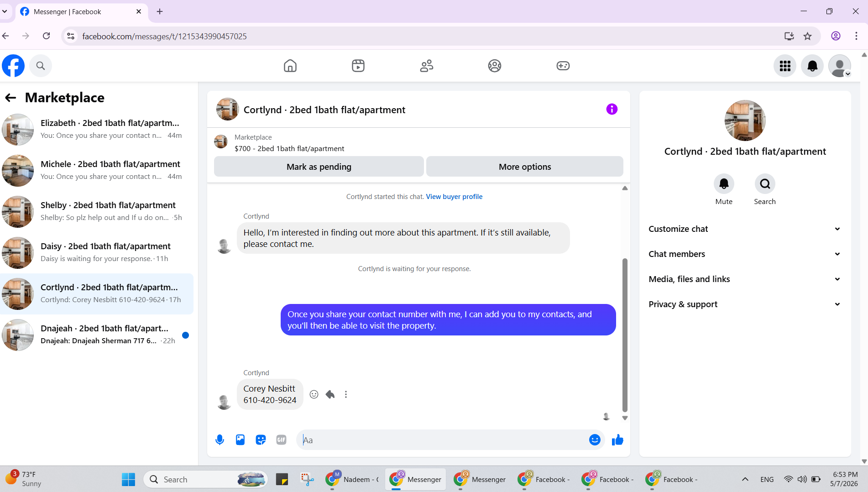This screenshot has width=868, height=492.
Task: React to Corey Nesbitt message
Action: click(314, 394)
